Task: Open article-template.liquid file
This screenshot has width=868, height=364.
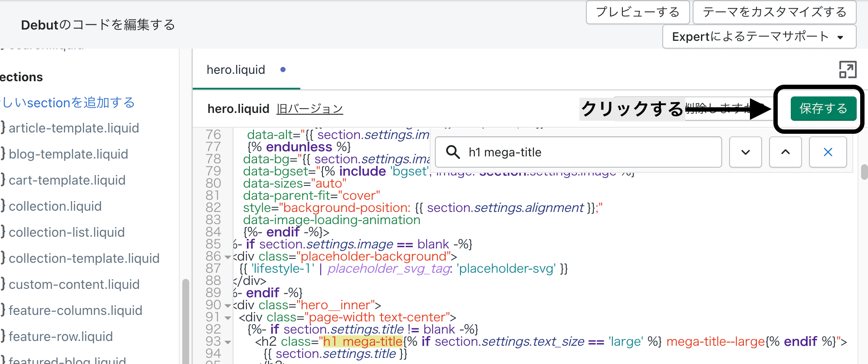Action: tap(74, 128)
